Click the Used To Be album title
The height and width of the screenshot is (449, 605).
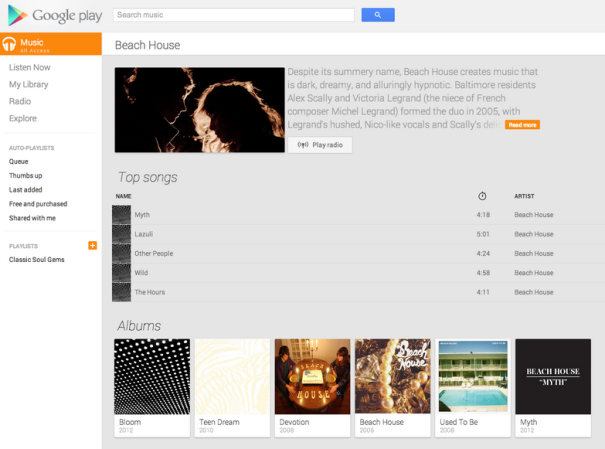tap(459, 422)
